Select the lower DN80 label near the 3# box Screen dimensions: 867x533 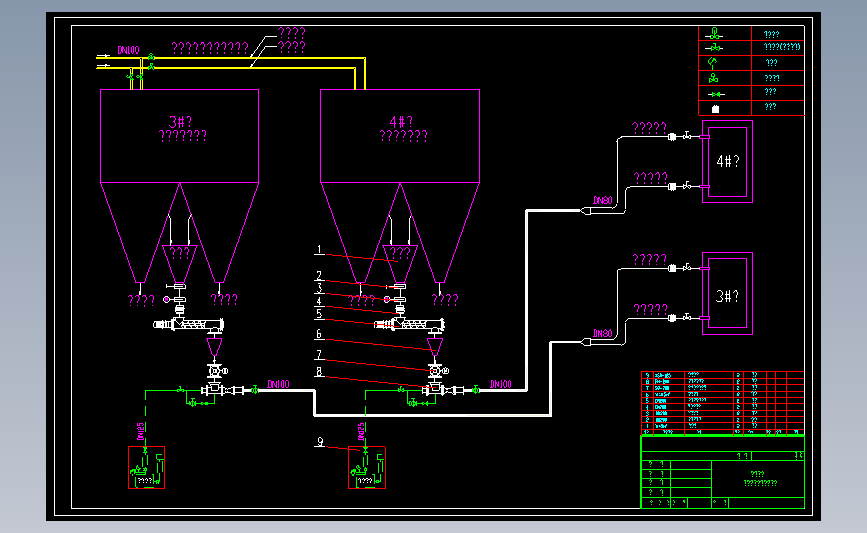(603, 333)
